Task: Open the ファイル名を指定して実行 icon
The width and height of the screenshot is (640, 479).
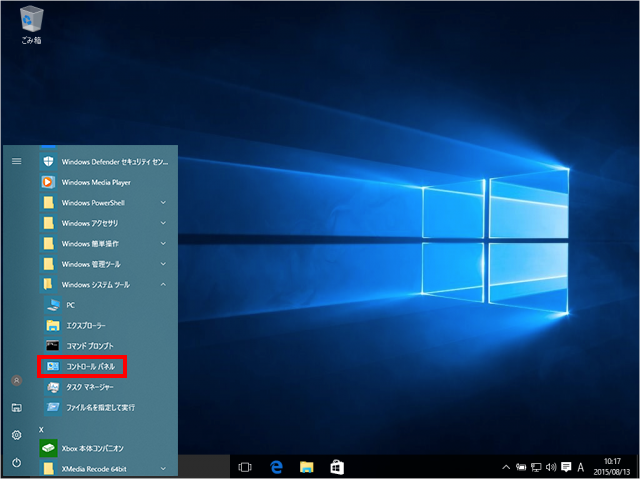Action: click(53, 407)
